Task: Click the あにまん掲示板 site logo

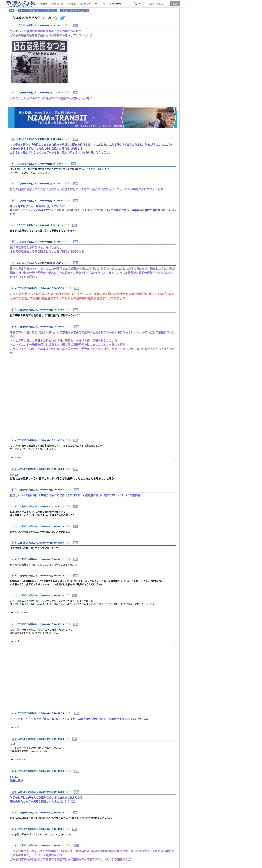Action: [x=20, y=4]
